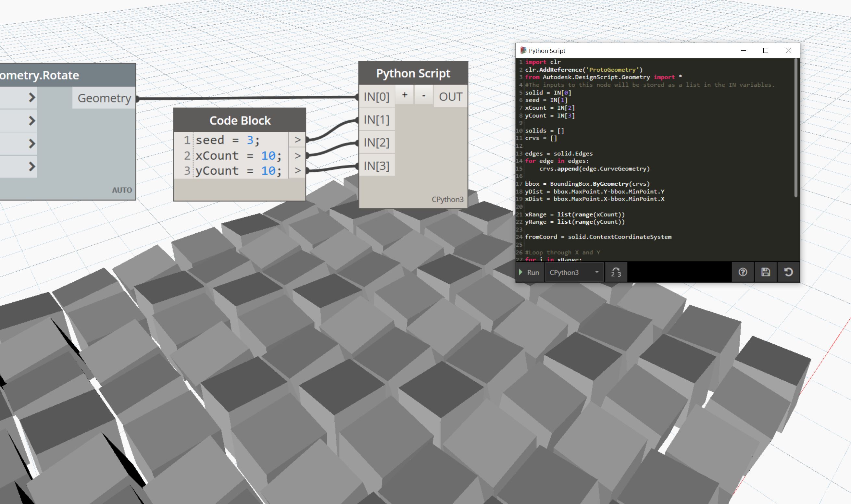Close the Python Script editor window

tap(788, 51)
